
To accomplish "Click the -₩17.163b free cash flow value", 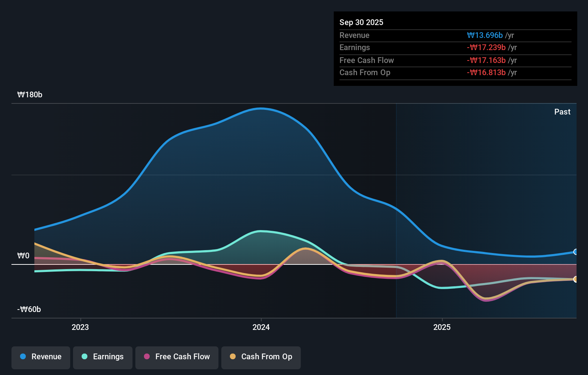I will pos(486,60).
